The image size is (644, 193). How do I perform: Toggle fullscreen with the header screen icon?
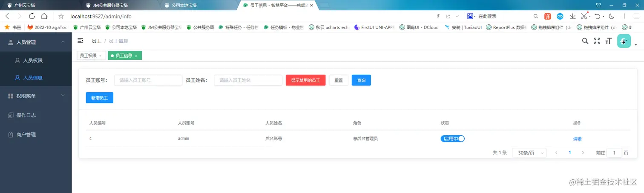tap(597, 41)
